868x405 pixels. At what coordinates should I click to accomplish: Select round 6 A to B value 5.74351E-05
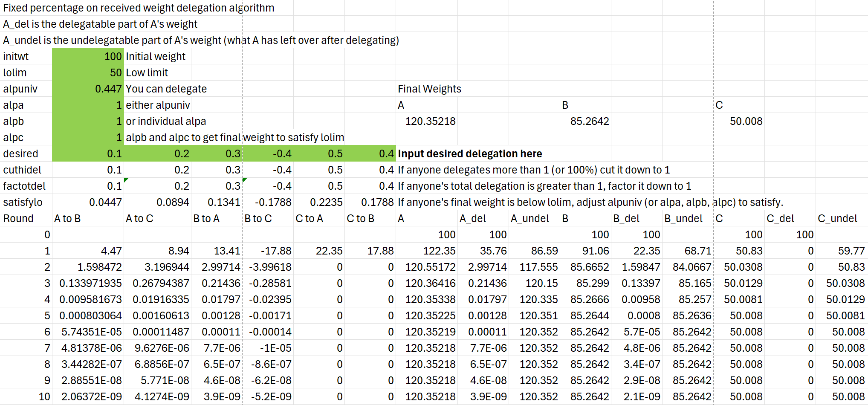[x=88, y=332]
